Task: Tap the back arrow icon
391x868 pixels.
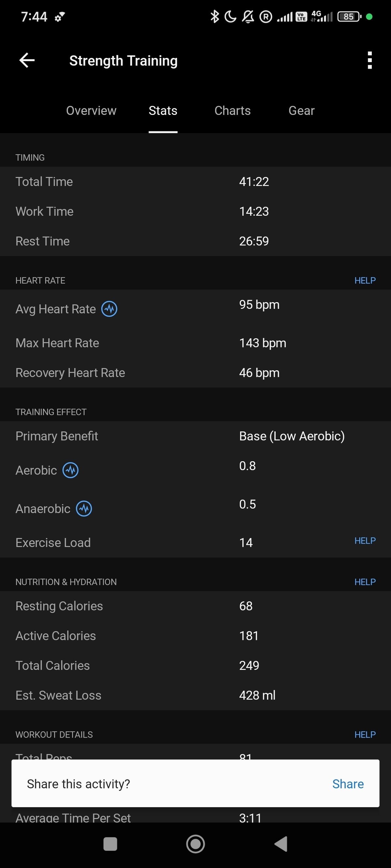Action: pos(27,61)
